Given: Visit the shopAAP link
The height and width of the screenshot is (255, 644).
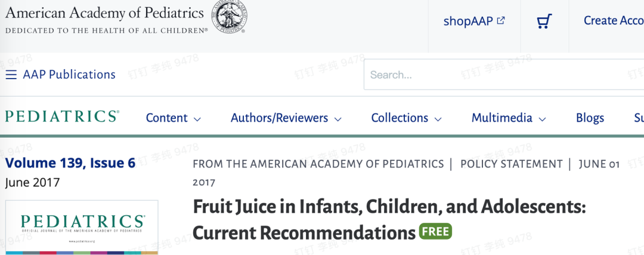Looking at the screenshot, I should [x=468, y=21].
